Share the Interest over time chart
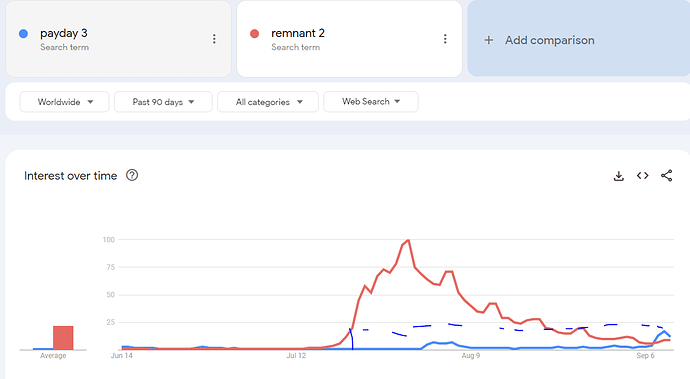Viewport: 690px width, 379px height. pos(666,176)
